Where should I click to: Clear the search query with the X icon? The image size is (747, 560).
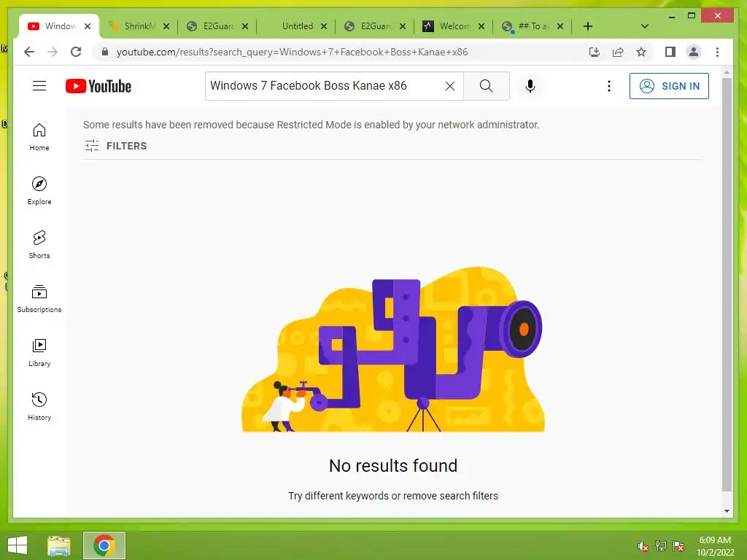[x=449, y=86]
